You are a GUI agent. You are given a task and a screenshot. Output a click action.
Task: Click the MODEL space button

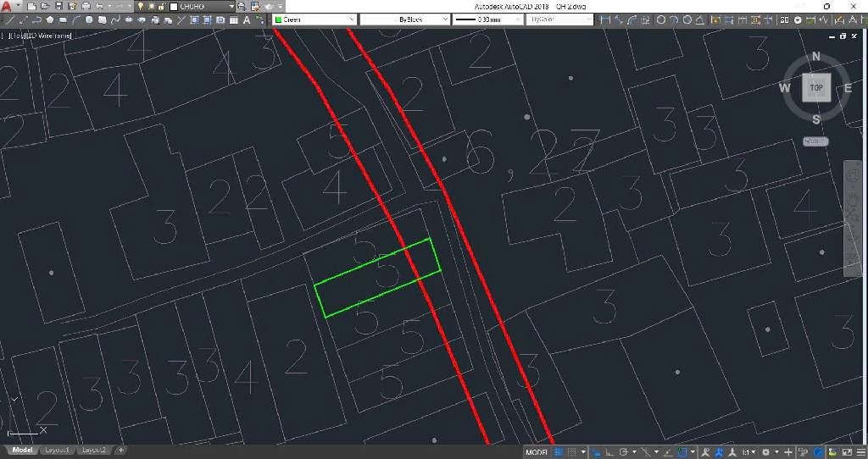[537, 452]
